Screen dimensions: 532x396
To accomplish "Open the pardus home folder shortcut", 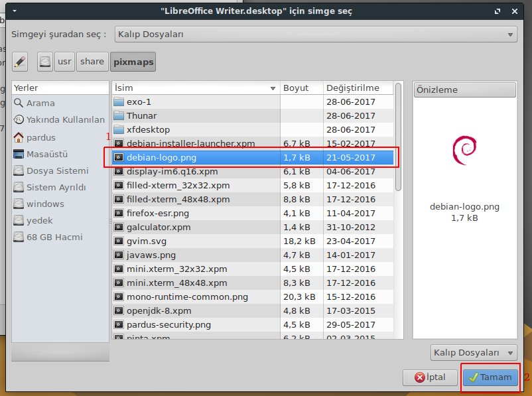I will point(41,137).
